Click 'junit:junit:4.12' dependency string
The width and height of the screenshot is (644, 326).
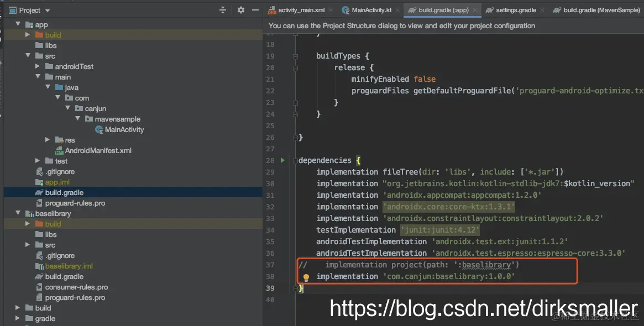pos(440,230)
